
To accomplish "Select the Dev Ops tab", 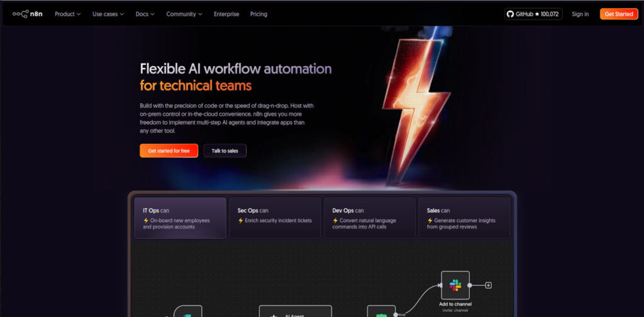I will [369, 218].
